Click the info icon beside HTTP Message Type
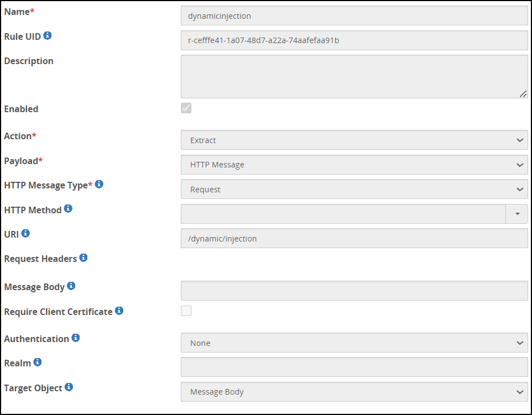 pyautogui.click(x=99, y=185)
